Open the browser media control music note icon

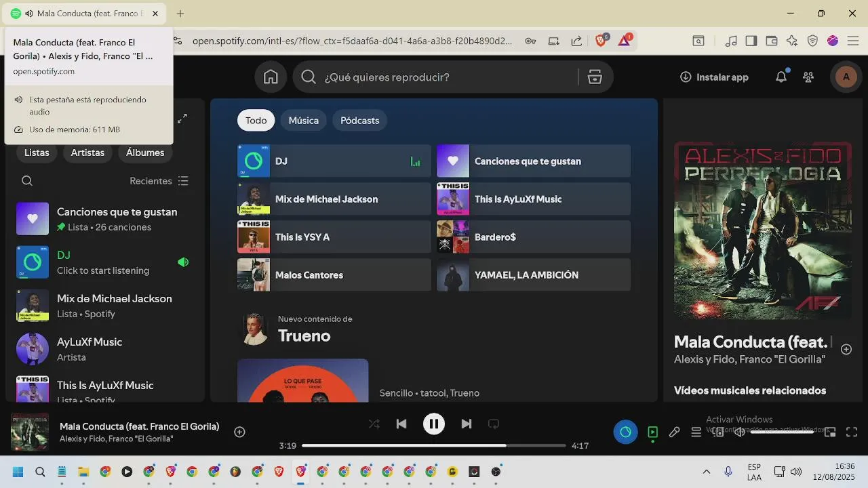(731, 41)
